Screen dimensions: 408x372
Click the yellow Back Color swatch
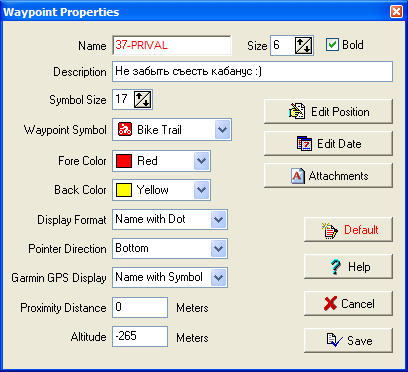click(x=124, y=190)
